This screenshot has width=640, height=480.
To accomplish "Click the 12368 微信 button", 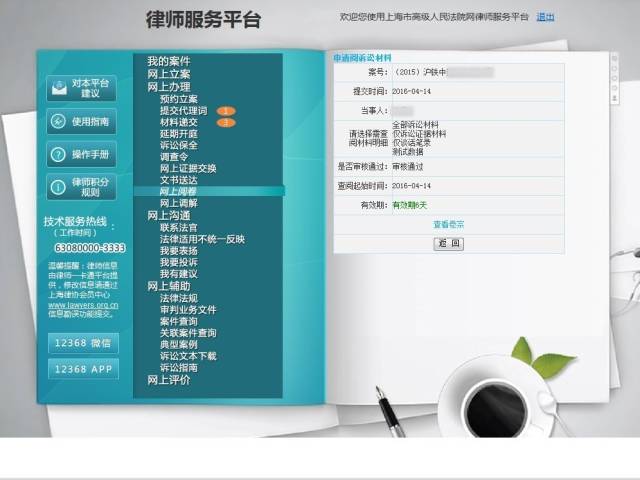I will click(x=83, y=343).
